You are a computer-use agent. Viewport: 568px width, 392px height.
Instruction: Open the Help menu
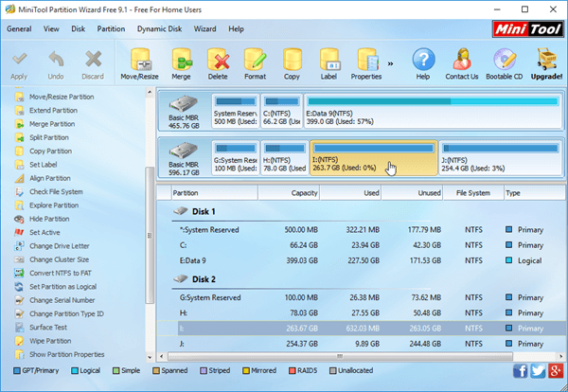(x=236, y=29)
